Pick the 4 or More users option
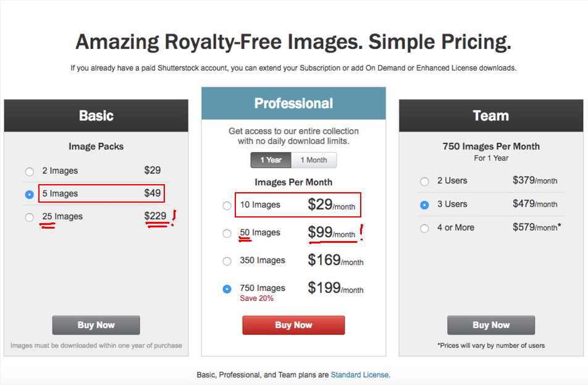The height and width of the screenshot is (385, 588). point(424,228)
